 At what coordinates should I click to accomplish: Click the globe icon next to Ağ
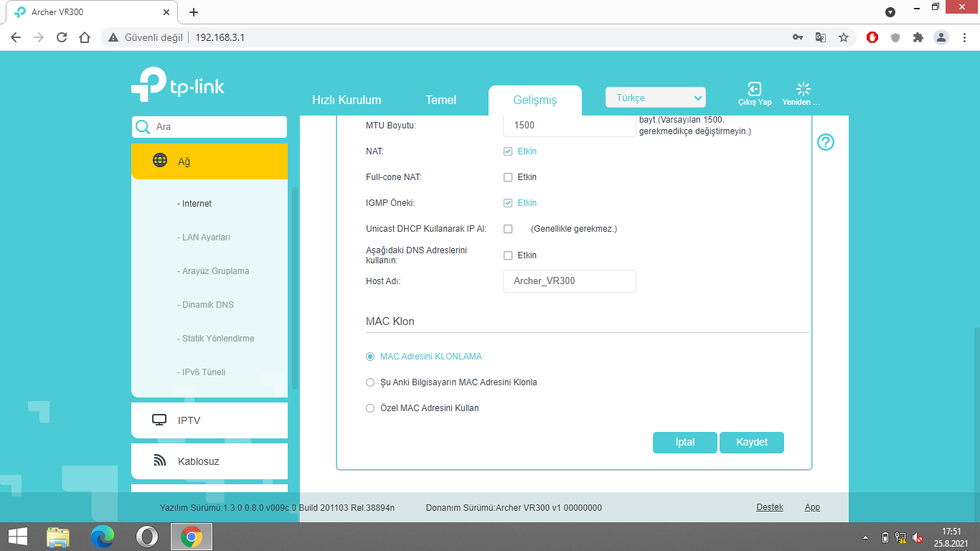coord(160,161)
